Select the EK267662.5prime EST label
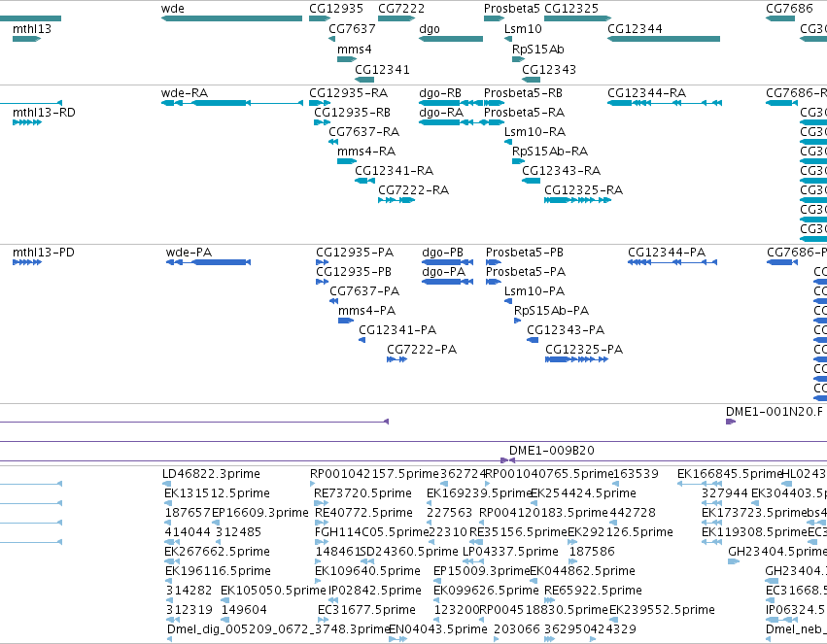 pos(217,553)
